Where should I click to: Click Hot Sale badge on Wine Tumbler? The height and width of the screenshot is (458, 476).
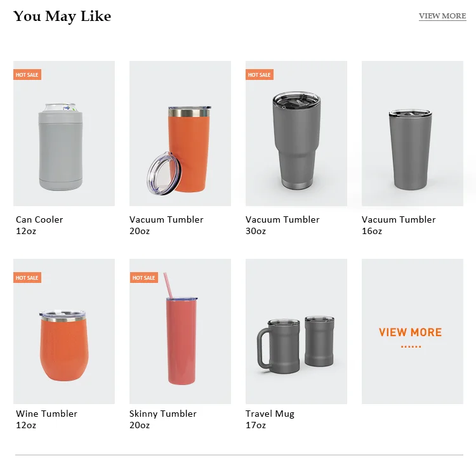click(27, 277)
